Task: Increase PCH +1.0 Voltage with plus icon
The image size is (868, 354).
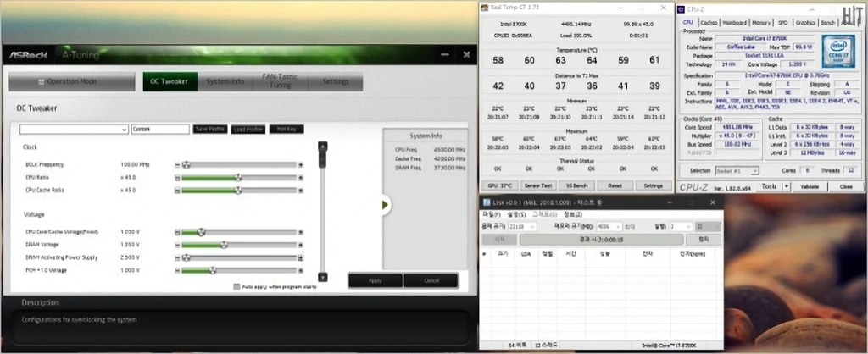Action: 301,270
